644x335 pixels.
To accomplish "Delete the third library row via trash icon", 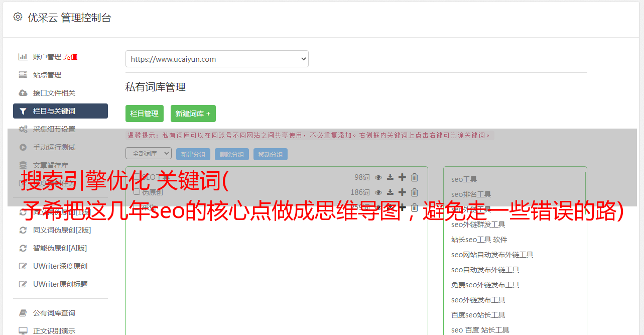I will (x=415, y=207).
